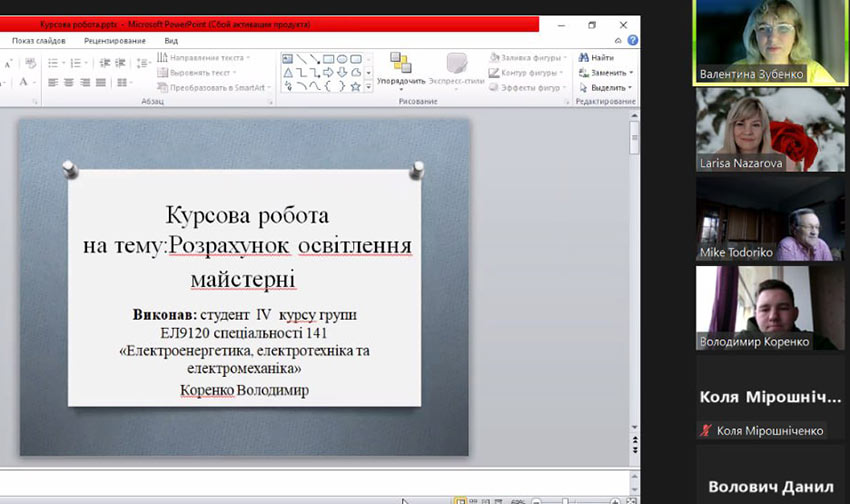
Task: Click Выровнять текст button
Action: 198,73
